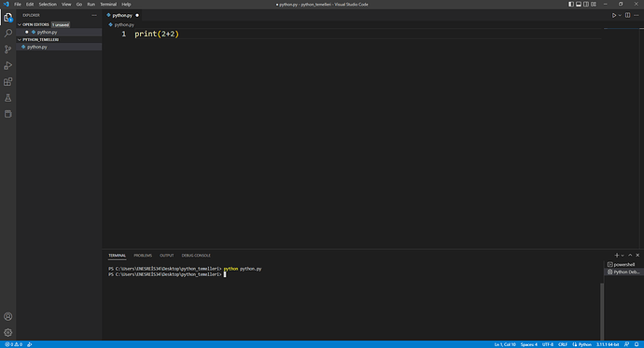Open editor More Actions ellipsis

(637, 15)
